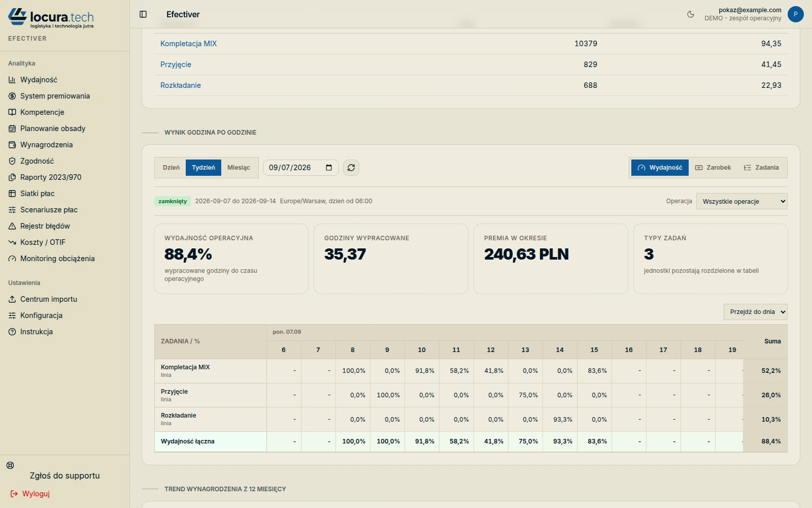Click the refresh icon beside the date
This screenshot has width=812, height=508.
[x=351, y=168]
